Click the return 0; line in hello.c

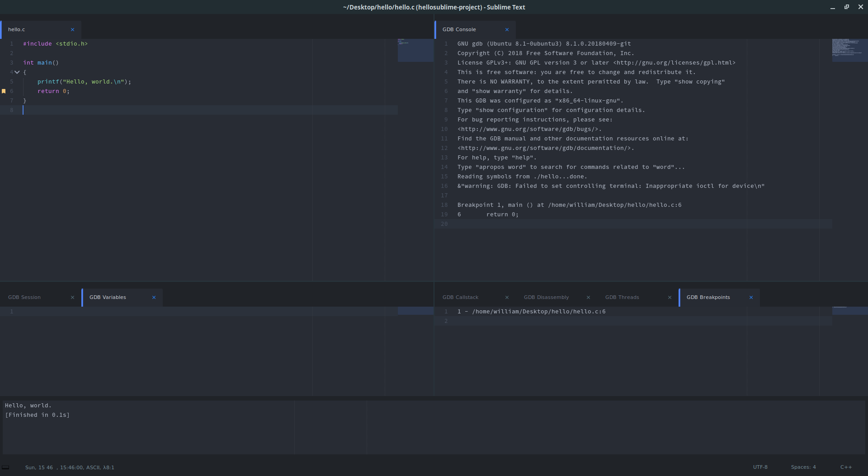53,91
